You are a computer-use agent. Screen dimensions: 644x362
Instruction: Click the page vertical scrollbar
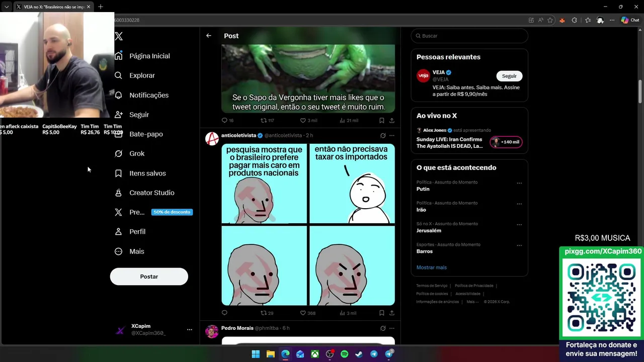[x=640, y=90]
